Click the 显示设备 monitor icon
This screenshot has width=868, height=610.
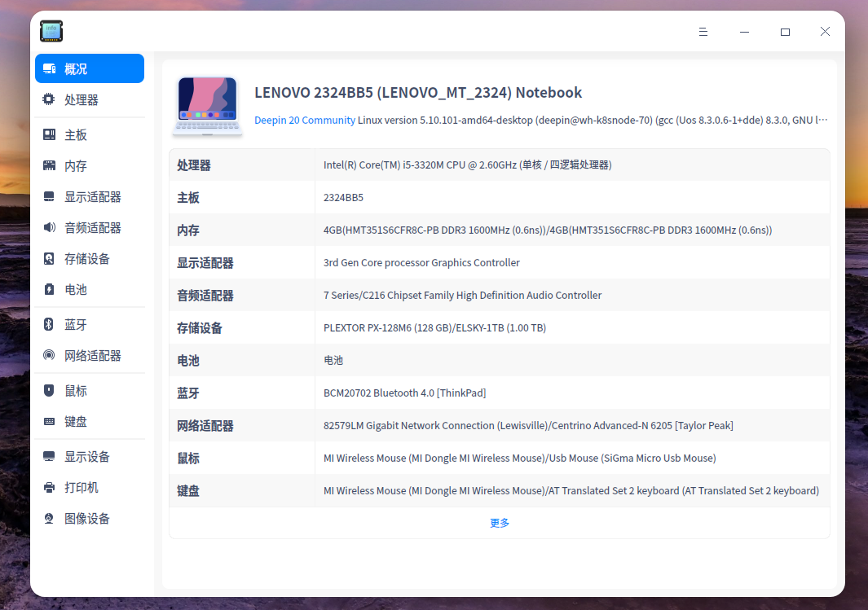[49, 456]
